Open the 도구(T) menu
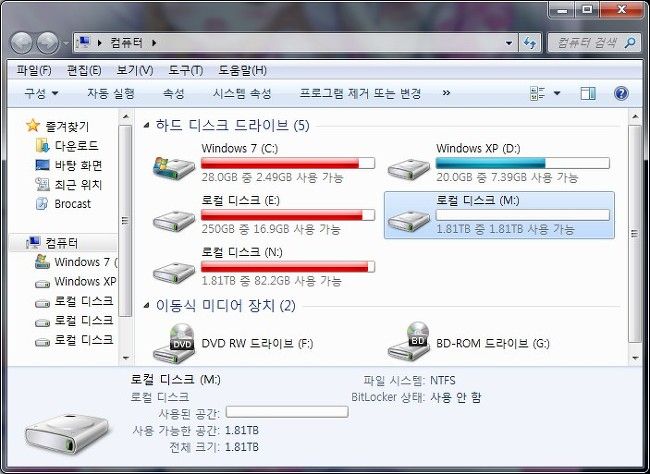 186,70
